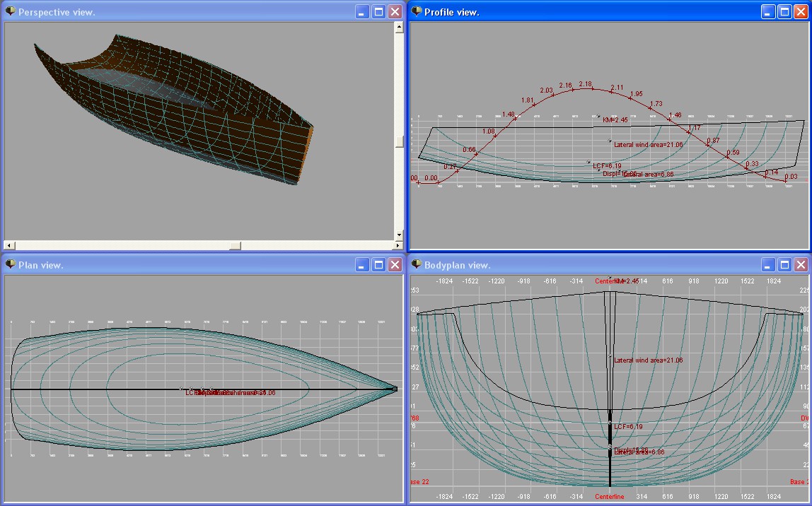This screenshot has width=812, height=506.
Task: Click the 2.03 curve value in Profile view
Action: click(x=546, y=90)
